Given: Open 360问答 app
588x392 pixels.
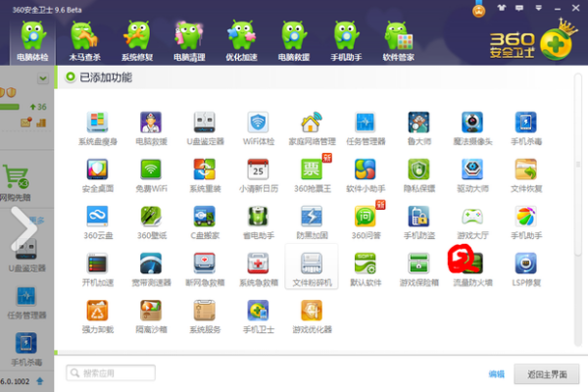Looking at the screenshot, I should [366, 222].
